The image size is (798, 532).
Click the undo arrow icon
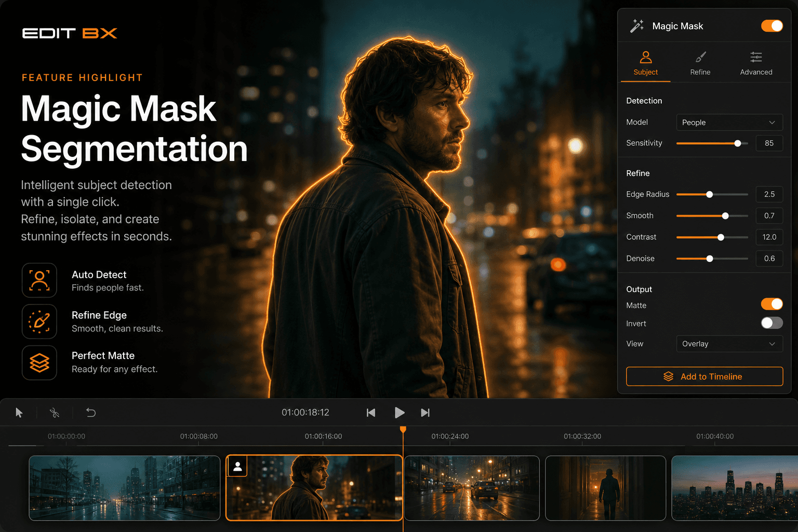[91, 413]
